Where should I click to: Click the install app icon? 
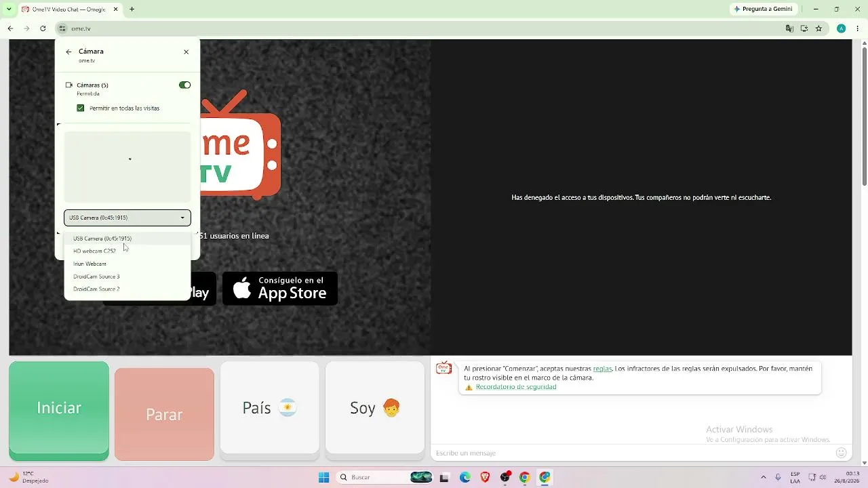coord(804,28)
